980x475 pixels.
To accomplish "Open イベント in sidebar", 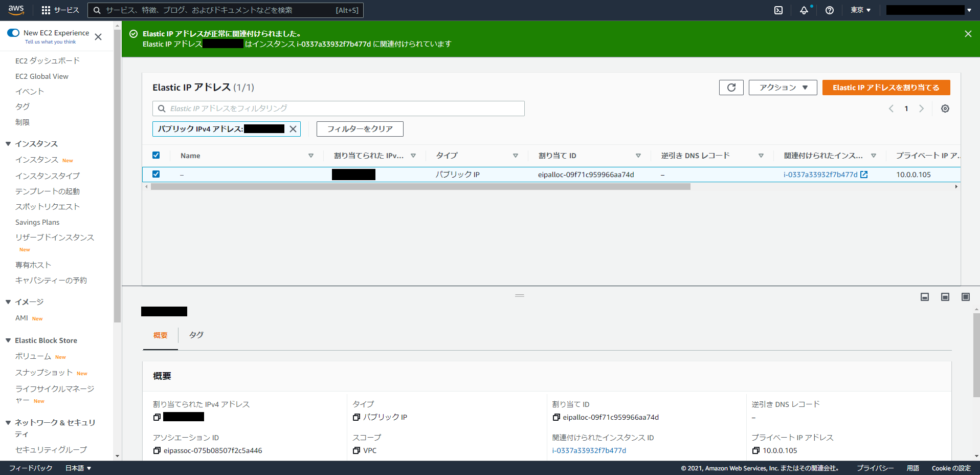I will [x=30, y=92].
